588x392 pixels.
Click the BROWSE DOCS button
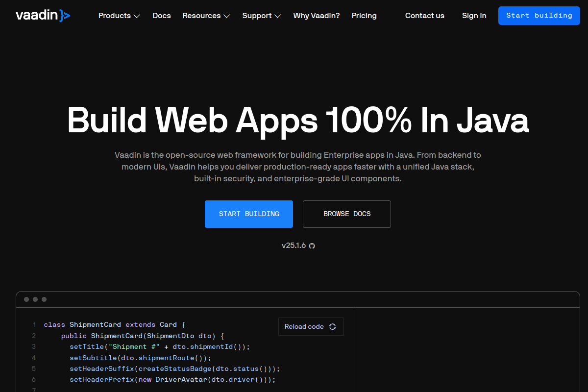[347, 214]
